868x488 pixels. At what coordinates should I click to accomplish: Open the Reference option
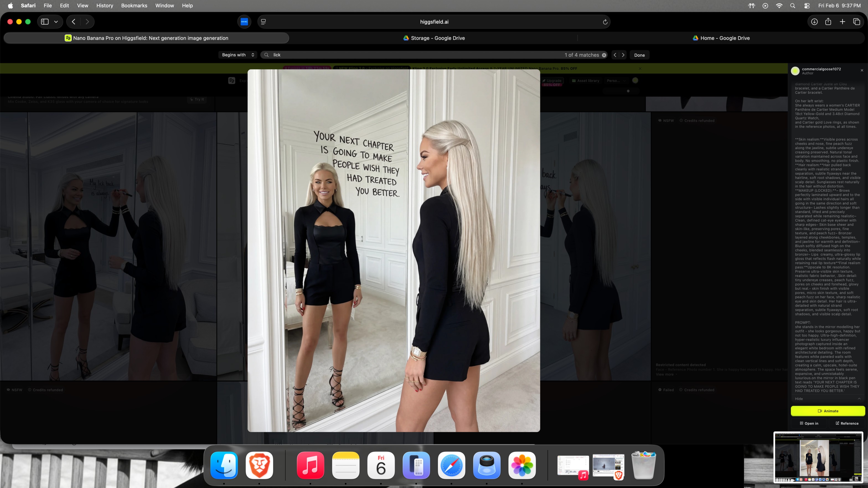[847, 423]
